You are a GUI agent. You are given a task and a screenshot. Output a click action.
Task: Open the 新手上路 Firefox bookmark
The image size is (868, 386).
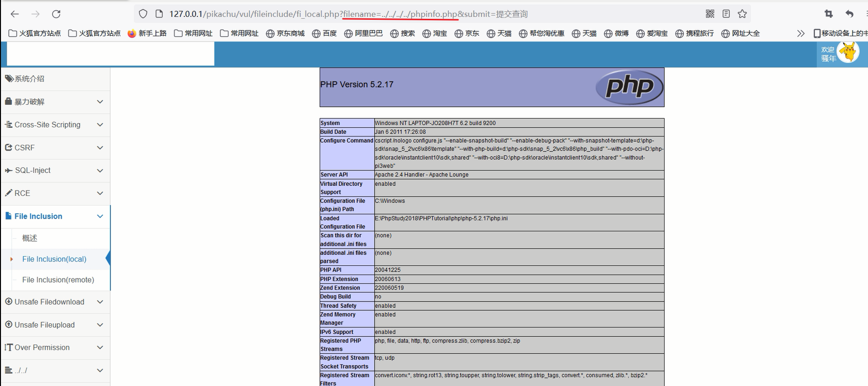click(147, 33)
